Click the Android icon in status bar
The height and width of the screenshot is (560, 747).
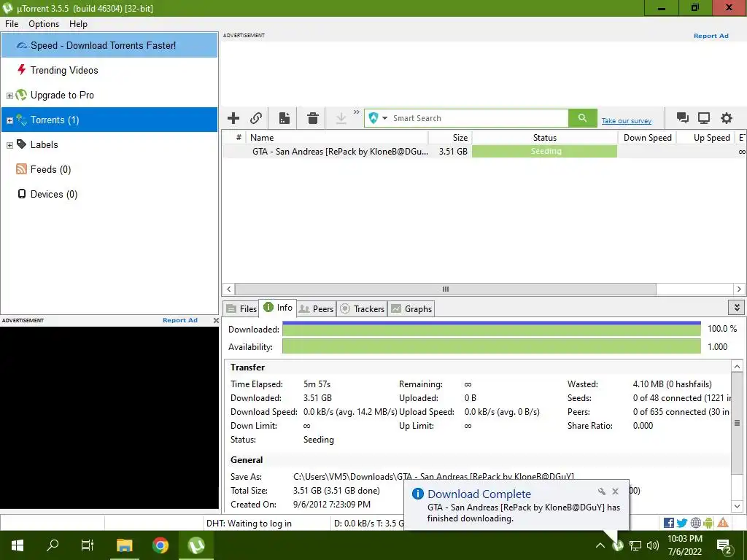point(708,523)
